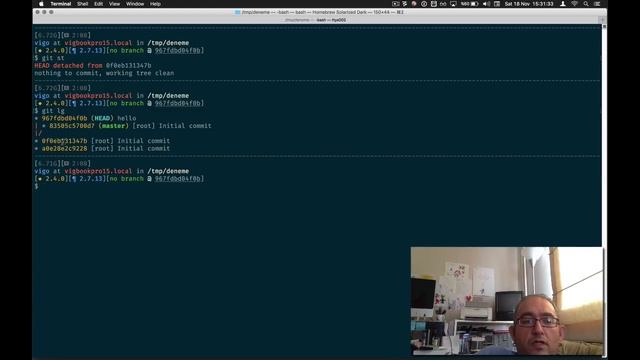This screenshot has width=640, height=360.
Task: Click commit hash 83505c5700d7
Action: (x=72, y=126)
